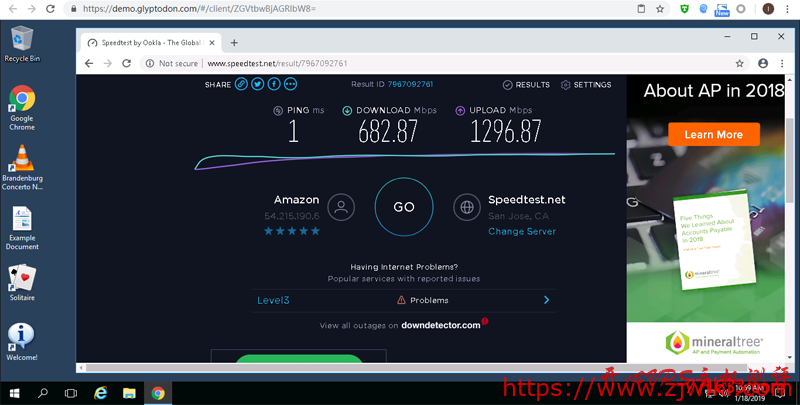
Task: Click Learn More on the ad
Action: pos(713,134)
